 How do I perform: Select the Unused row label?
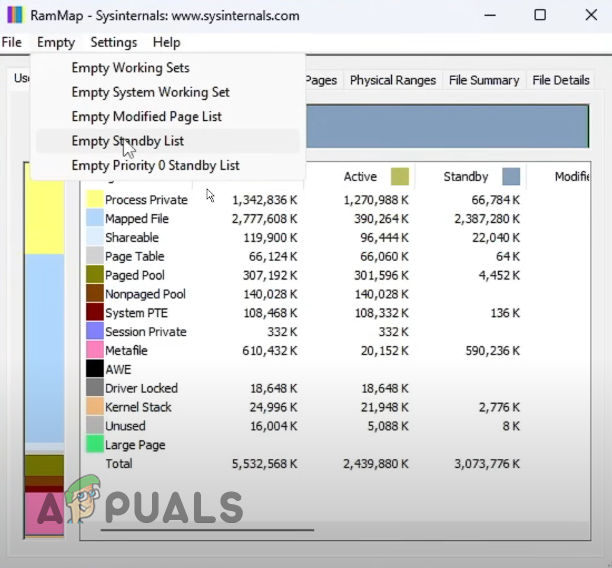[x=125, y=426]
